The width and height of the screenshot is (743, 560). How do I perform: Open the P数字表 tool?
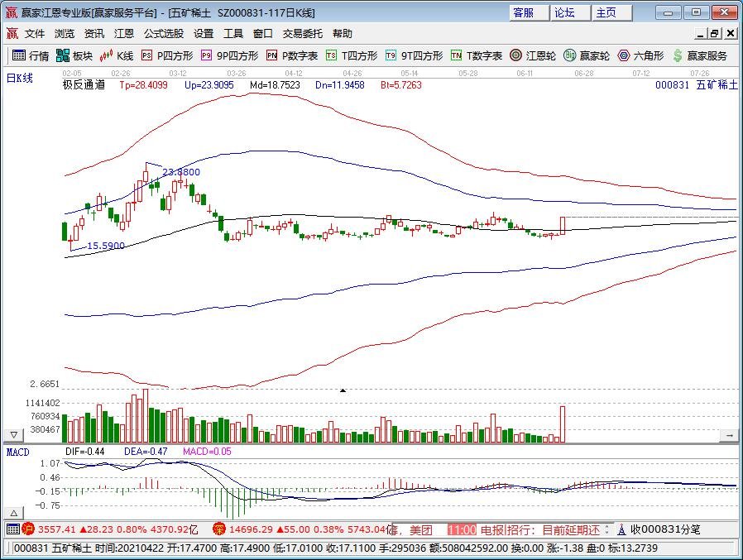(292, 56)
